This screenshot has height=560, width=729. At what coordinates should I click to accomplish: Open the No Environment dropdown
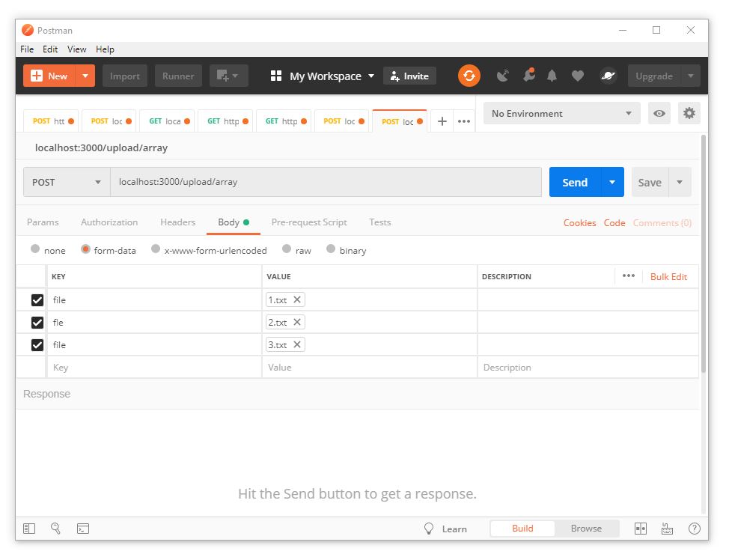561,114
